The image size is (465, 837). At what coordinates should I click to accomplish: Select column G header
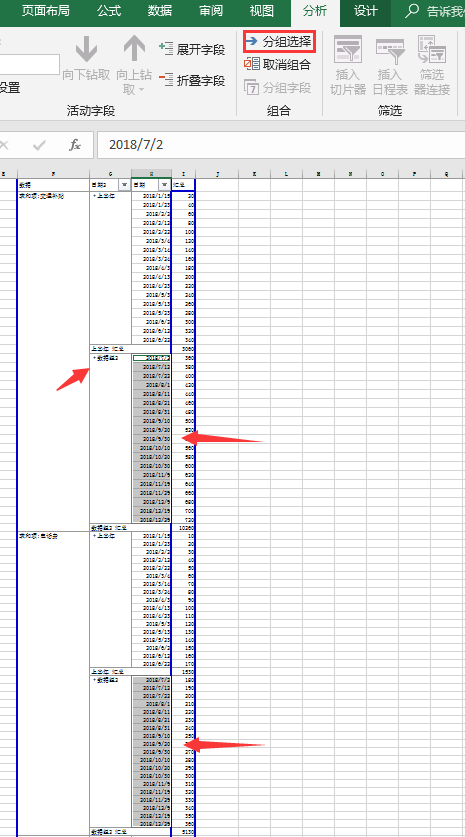pos(110,174)
